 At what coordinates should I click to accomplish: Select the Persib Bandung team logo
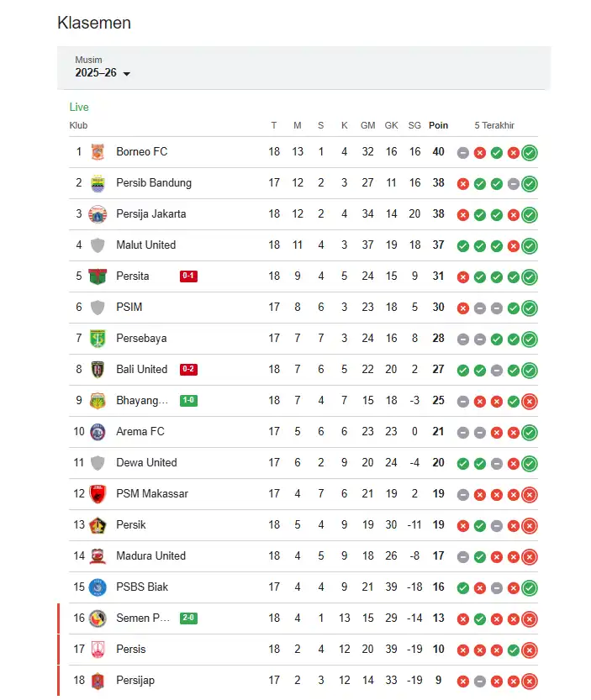[98, 183]
